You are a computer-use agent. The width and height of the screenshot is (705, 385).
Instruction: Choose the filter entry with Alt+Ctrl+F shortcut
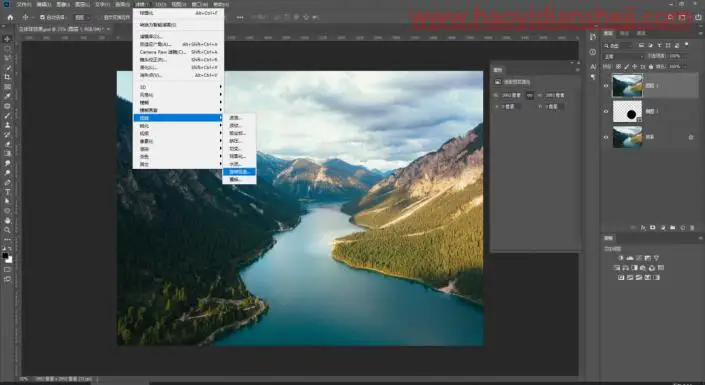pos(178,13)
